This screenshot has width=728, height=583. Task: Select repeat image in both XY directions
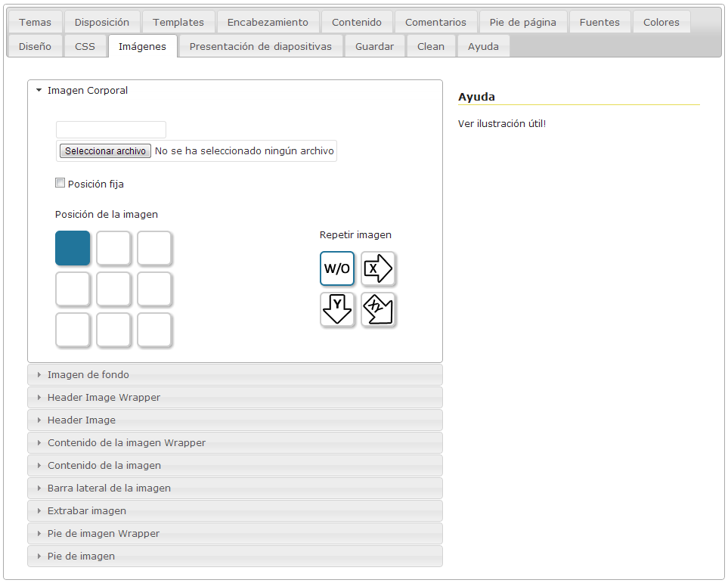(378, 309)
